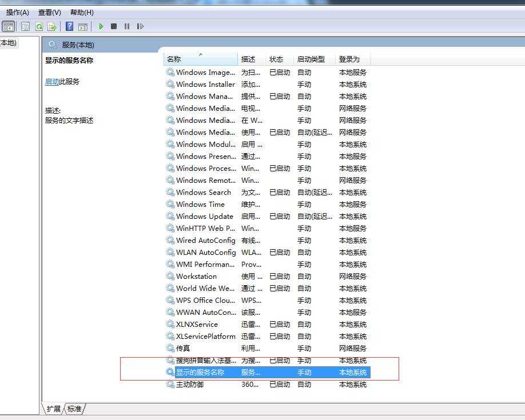Select the Windows Modul... service name
The image size is (525, 420).
[205, 144]
